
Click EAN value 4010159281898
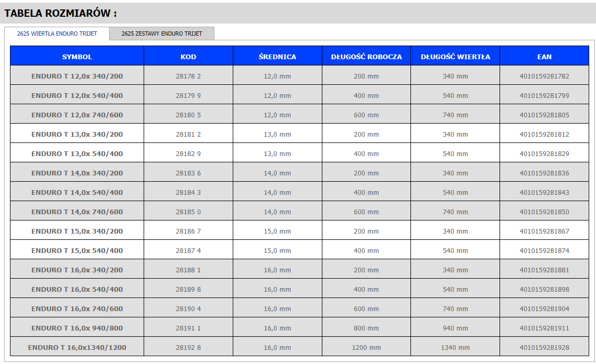(544, 289)
